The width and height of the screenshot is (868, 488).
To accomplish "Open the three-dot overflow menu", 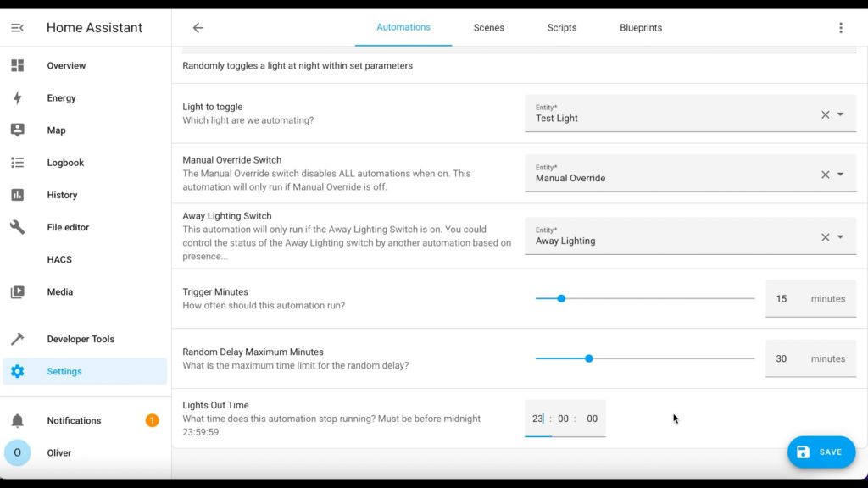I will click(840, 28).
